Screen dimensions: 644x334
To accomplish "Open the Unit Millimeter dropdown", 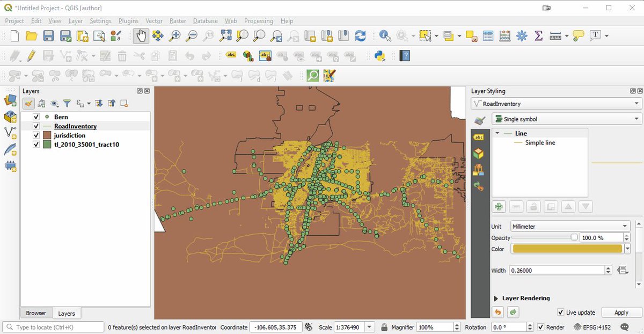I will pyautogui.click(x=570, y=226).
